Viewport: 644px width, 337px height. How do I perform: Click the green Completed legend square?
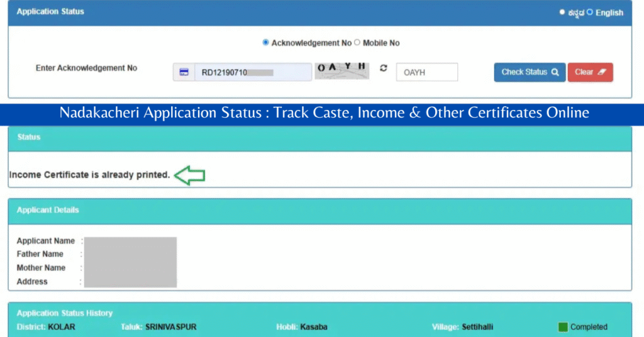pos(563,327)
